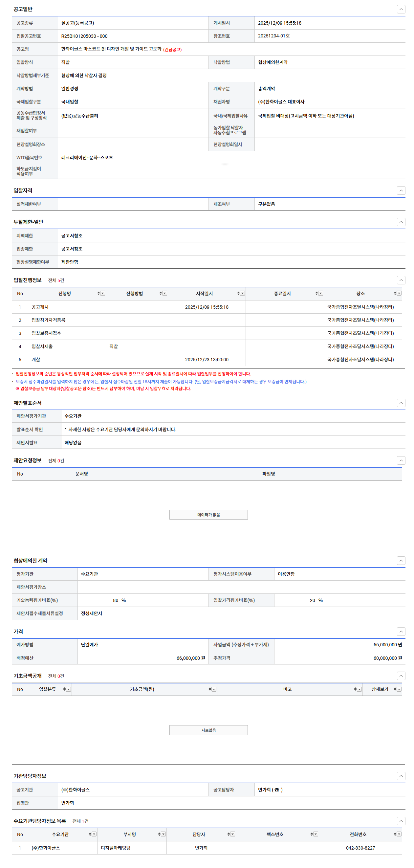Open the 진행방법 column filter dropdown

pos(165,293)
